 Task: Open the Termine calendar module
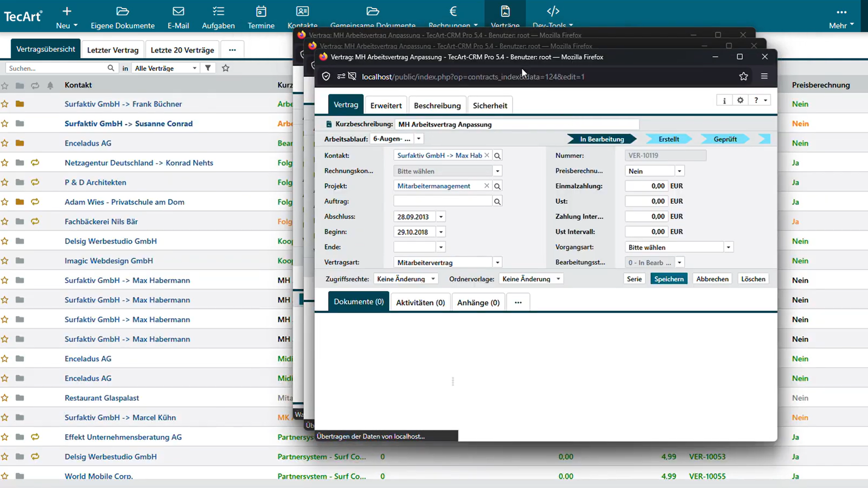[261, 18]
